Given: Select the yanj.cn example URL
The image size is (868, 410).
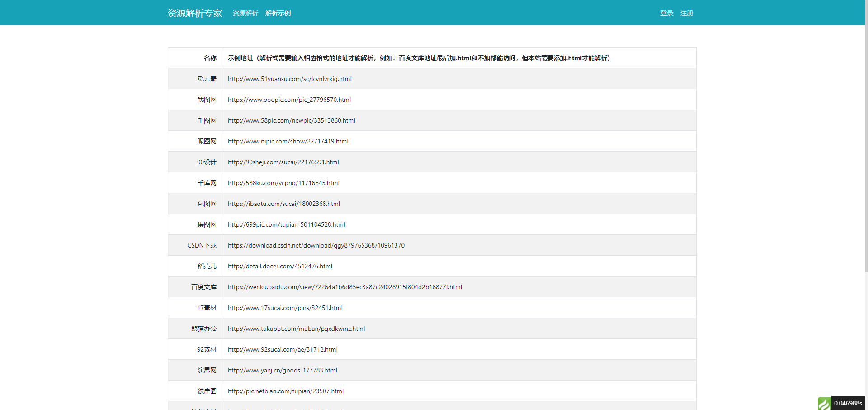Looking at the screenshot, I should click(283, 370).
